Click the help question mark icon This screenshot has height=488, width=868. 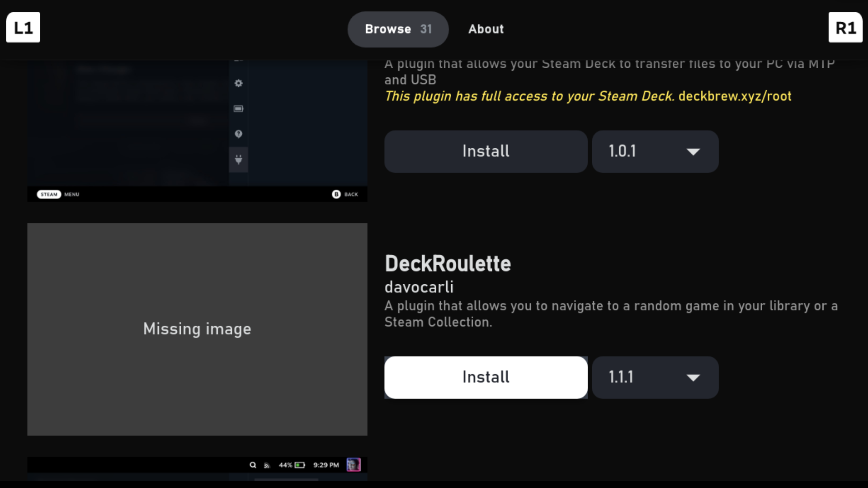(239, 134)
